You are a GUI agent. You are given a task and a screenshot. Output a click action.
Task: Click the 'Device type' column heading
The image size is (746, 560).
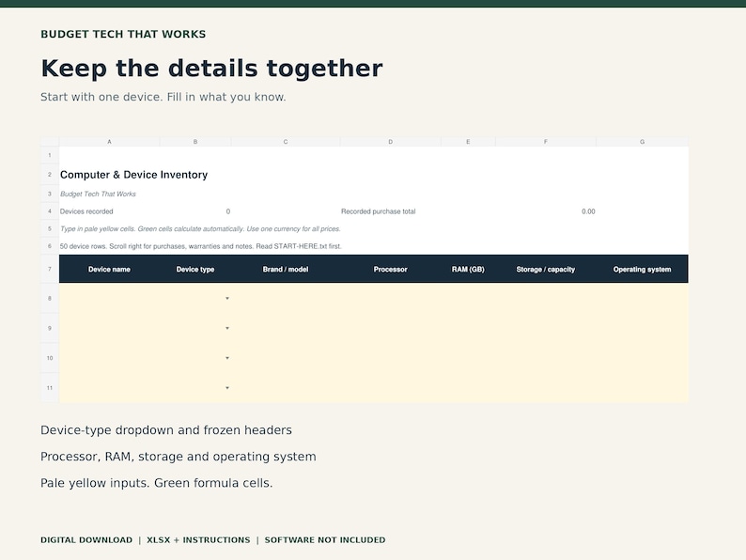(x=195, y=270)
